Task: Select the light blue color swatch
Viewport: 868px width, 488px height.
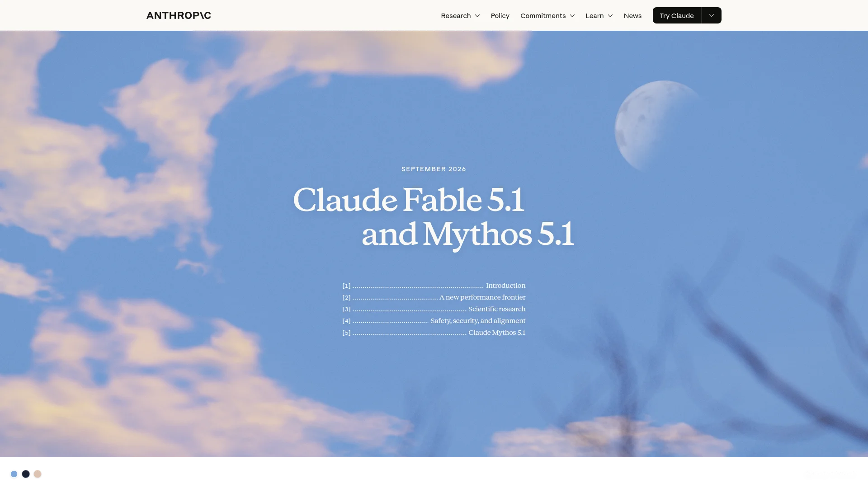Action: click(x=14, y=474)
